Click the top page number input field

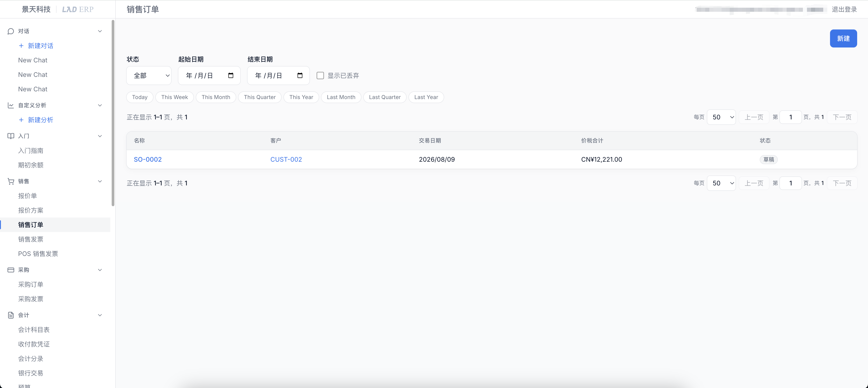tap(790, 117)
